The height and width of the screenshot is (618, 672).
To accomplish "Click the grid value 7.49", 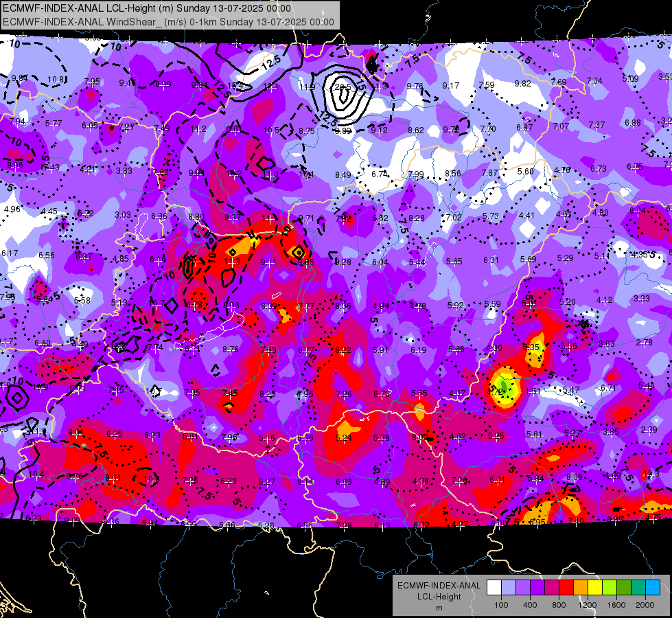I will tap(162, 128).
